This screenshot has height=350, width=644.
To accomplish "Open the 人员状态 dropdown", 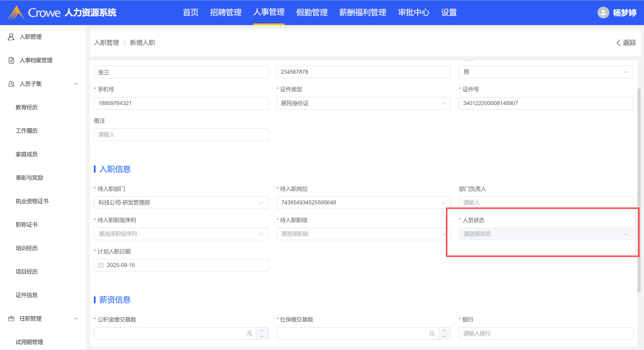I will [x=546, y=234].
